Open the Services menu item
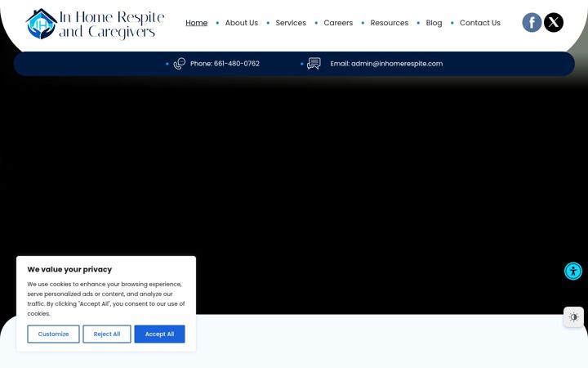Viewport: 588px width, 368px height. point(291,23)
